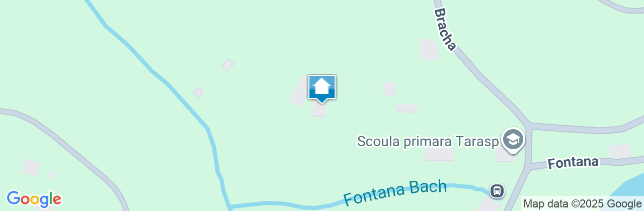Click the road junction right of school pin
This screenshot has height=211, width=644.
527,125
